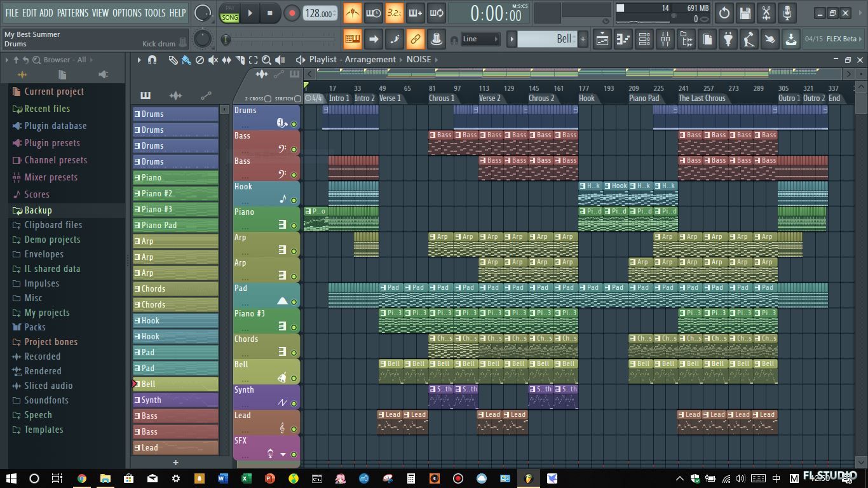Viewport: 868px width, 488px height.
Task: Select the paint brush tool in playlist
Action: pos(186,60)
